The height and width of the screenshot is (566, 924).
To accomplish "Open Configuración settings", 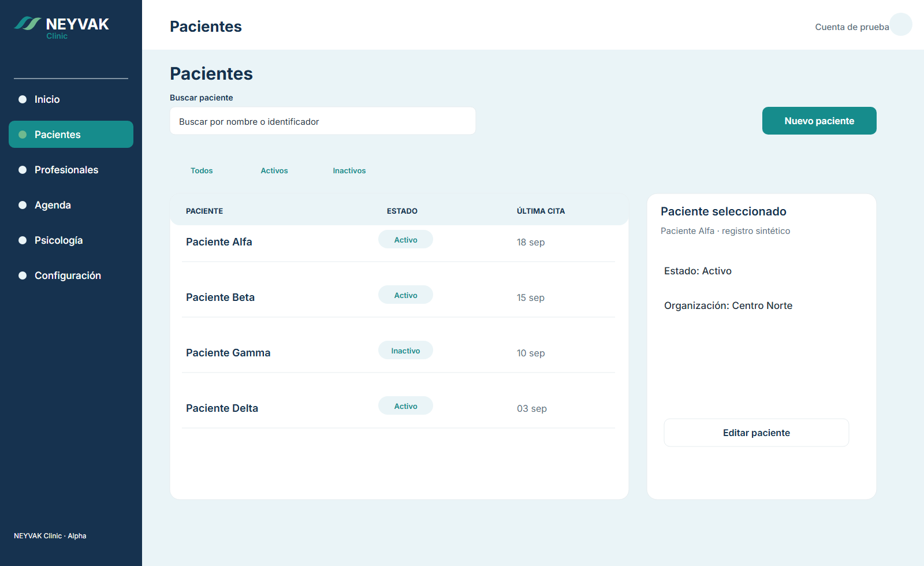I will tap(71, 275).
